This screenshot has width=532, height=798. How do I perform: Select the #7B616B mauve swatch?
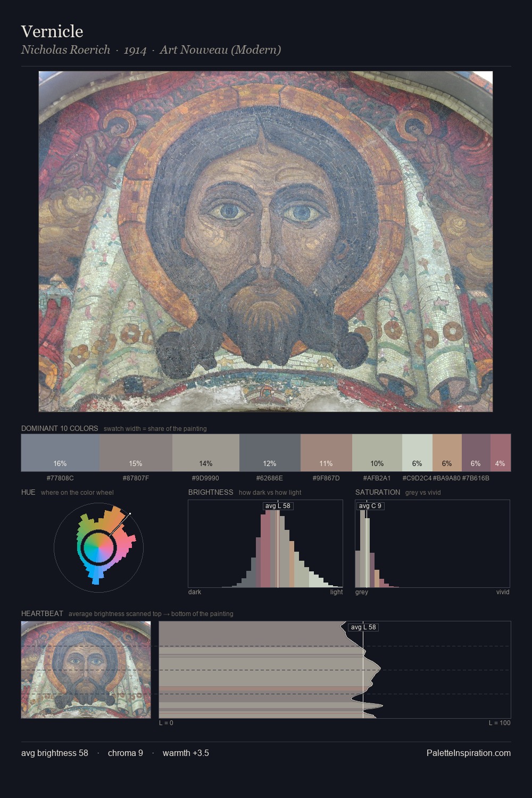476,453
